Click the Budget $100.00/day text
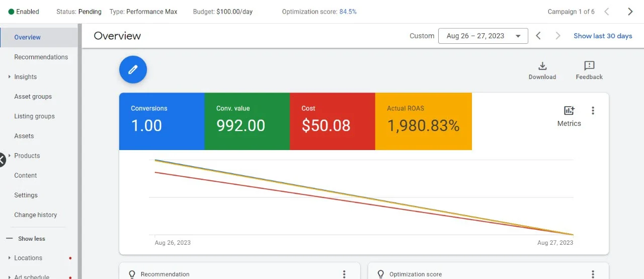The height and width of the screenshot is (279, 644). click(223, 12)
